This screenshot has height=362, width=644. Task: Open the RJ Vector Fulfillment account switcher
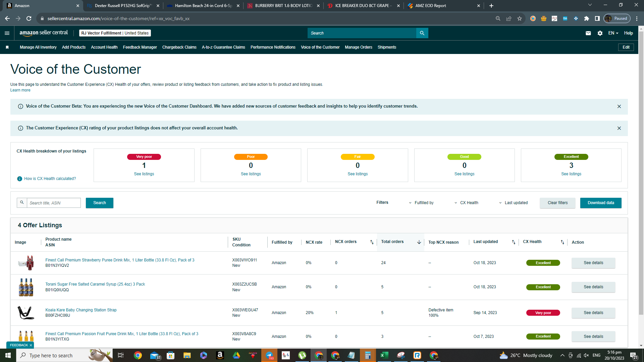(115, 33)
